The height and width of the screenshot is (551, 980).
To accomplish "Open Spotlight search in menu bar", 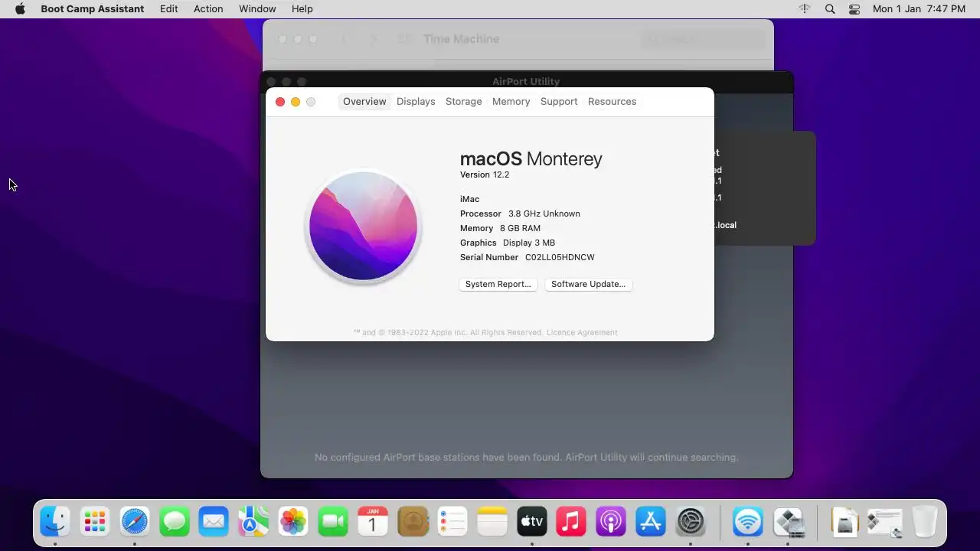I will coord(830,8).
